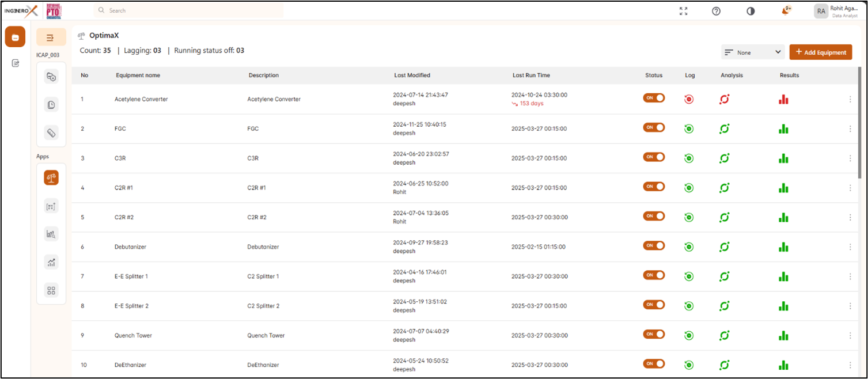Viewport: 868px width, 379px height.
Task: Open the Analysis icon for FGC row
Action: pos(724,128)
